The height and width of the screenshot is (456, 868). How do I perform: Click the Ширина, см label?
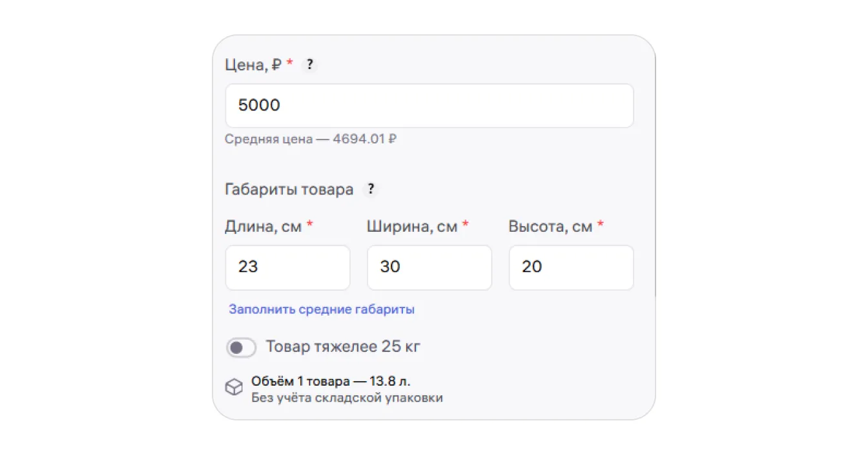(x=412, y=227)
